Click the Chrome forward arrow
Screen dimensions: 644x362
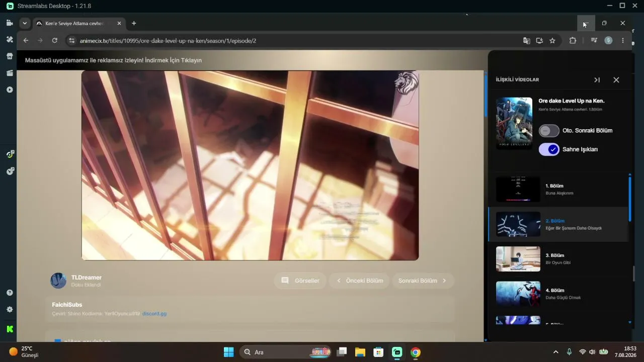(40, 41)
